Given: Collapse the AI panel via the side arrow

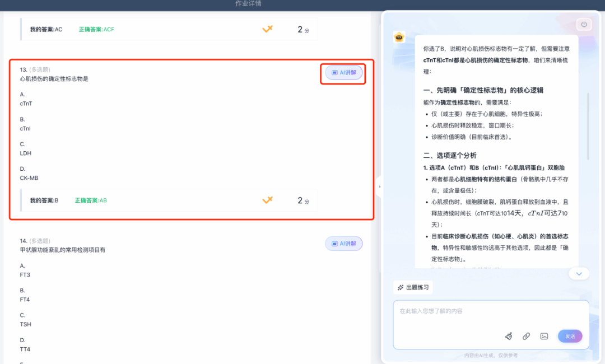Looking at the screenshot, I should tap(379, 186).
